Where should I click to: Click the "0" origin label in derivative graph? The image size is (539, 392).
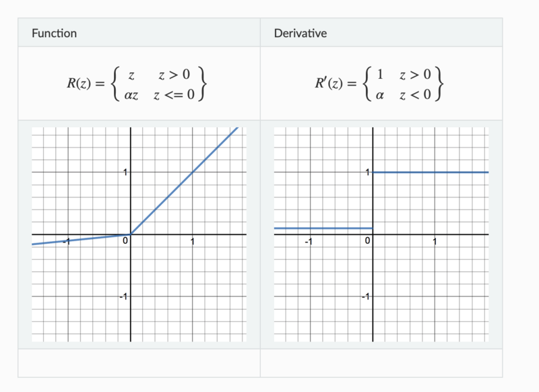368,240
